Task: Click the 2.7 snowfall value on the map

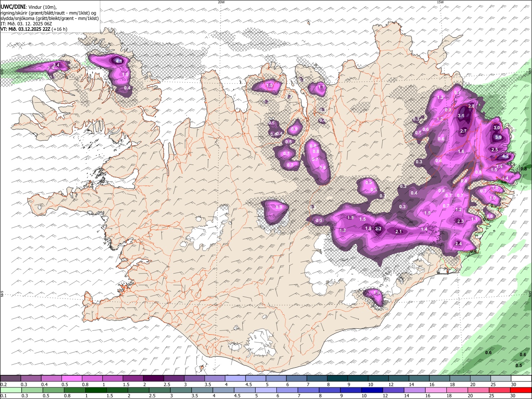Action: [464, 131]
